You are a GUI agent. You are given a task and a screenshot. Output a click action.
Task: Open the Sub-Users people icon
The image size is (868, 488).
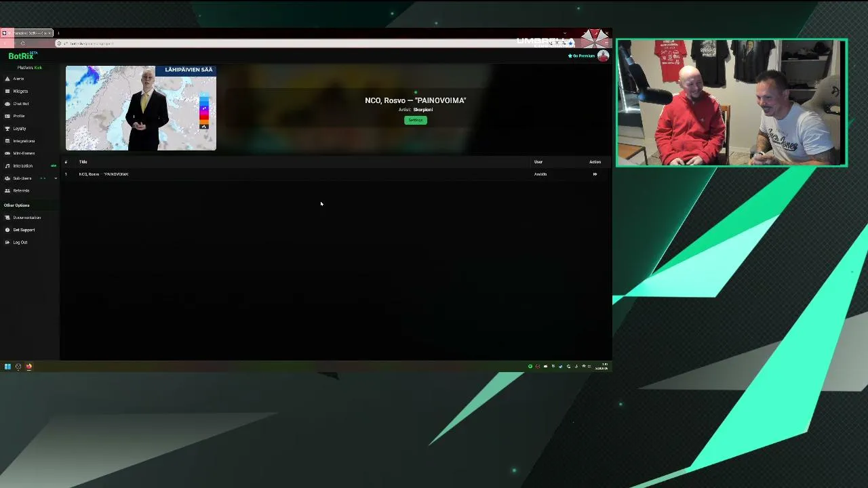coord(7,178)
